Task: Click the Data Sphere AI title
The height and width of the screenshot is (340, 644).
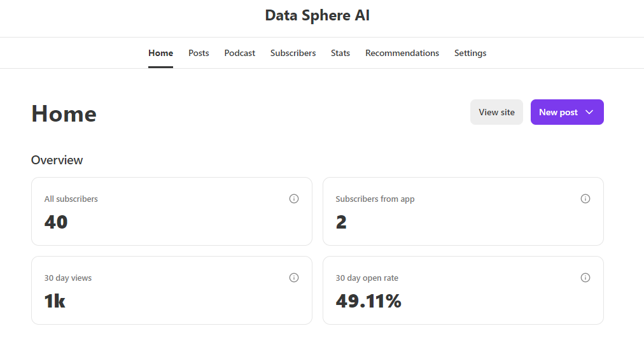Action: coord(317,15)
